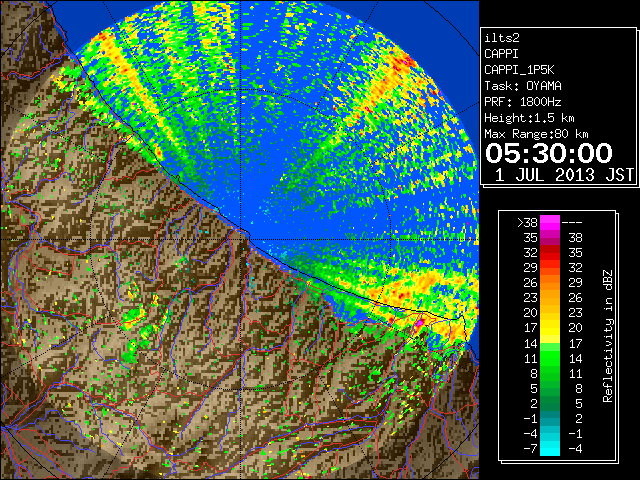Select the '>38' legend label
This screenshot has height=480, width=640.
click(527, 222)
